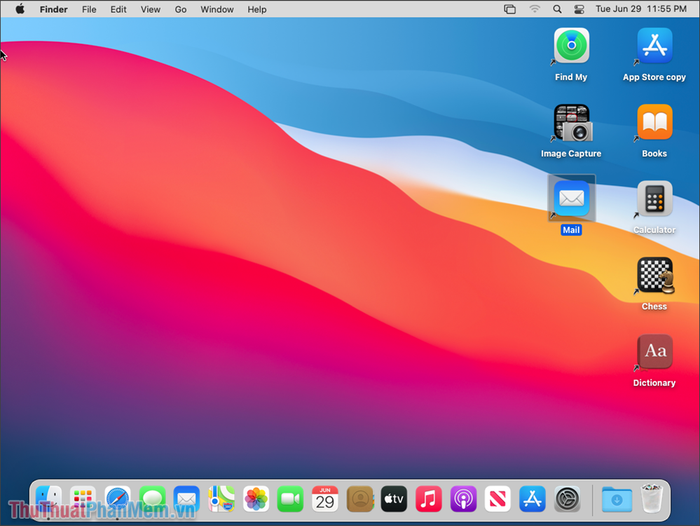Open the View menu
This screenshot has height=526, width=700.
(x=150, y=9)
